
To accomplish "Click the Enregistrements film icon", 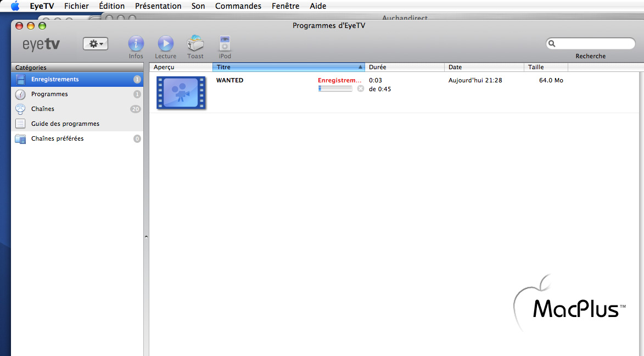I will 20,79.
